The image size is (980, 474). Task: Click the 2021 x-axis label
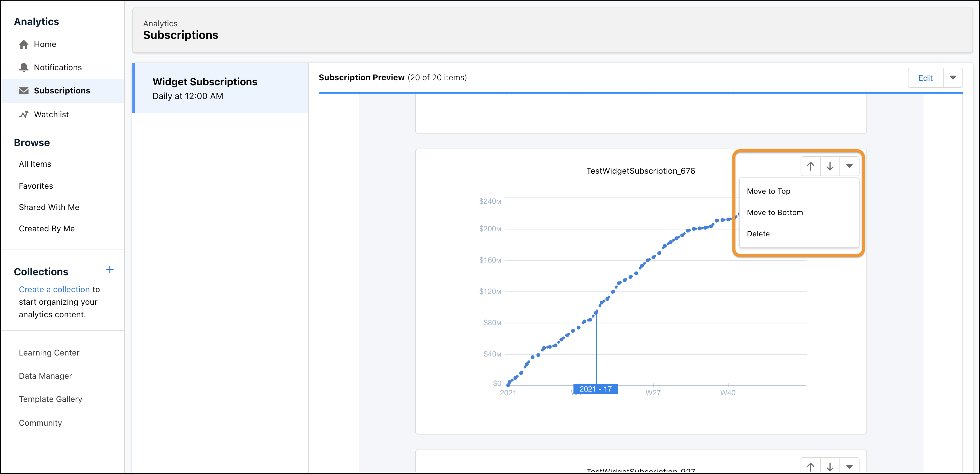pos(508,393)
